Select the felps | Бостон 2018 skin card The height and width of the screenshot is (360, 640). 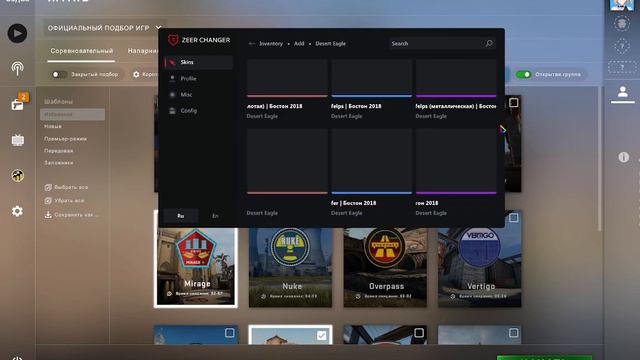click(x=371, y=89)
